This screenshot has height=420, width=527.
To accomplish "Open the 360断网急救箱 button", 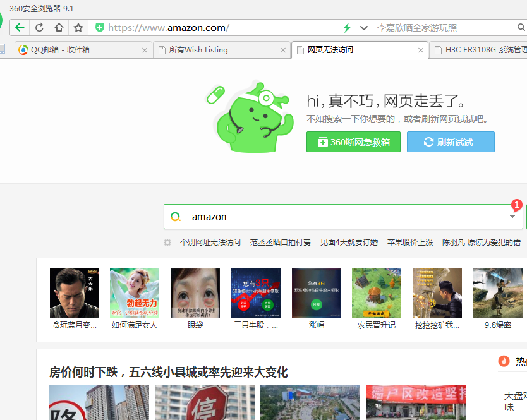I will pos(353,142).
